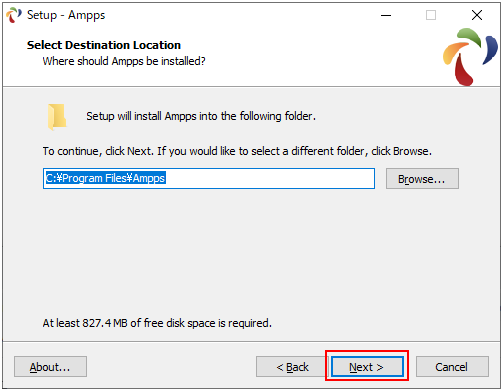
Task: Close the Ampps setup window
Action: pyautogui.click(x=477, y=15)
